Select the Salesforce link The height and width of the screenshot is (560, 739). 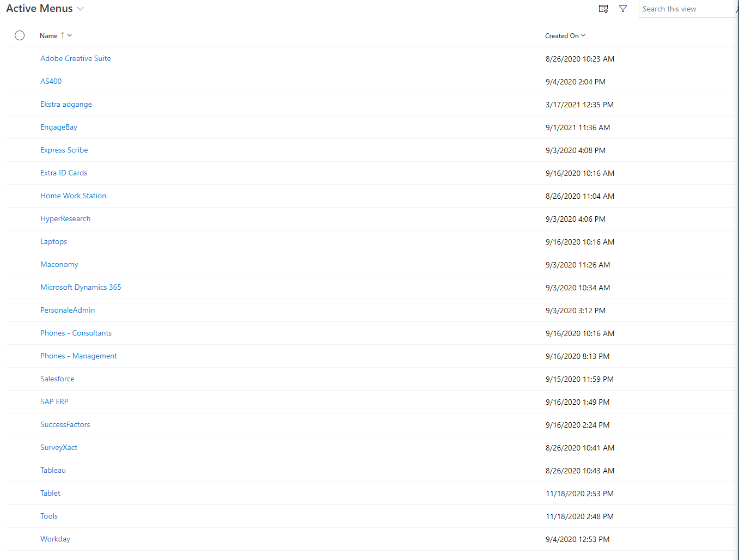tap(57, 379)
